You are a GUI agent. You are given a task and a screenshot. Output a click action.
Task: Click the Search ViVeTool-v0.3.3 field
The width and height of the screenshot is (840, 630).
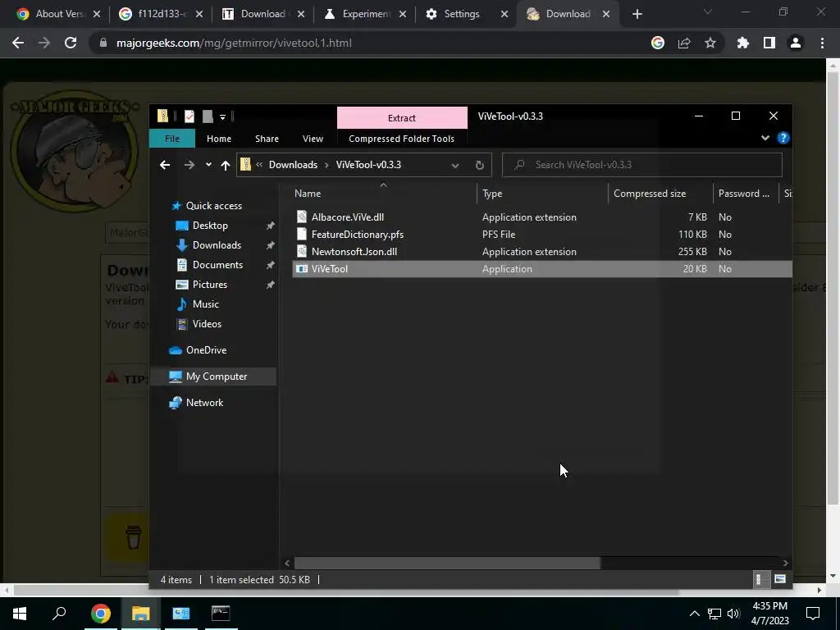pyautogui.click(x=641, y=164)
